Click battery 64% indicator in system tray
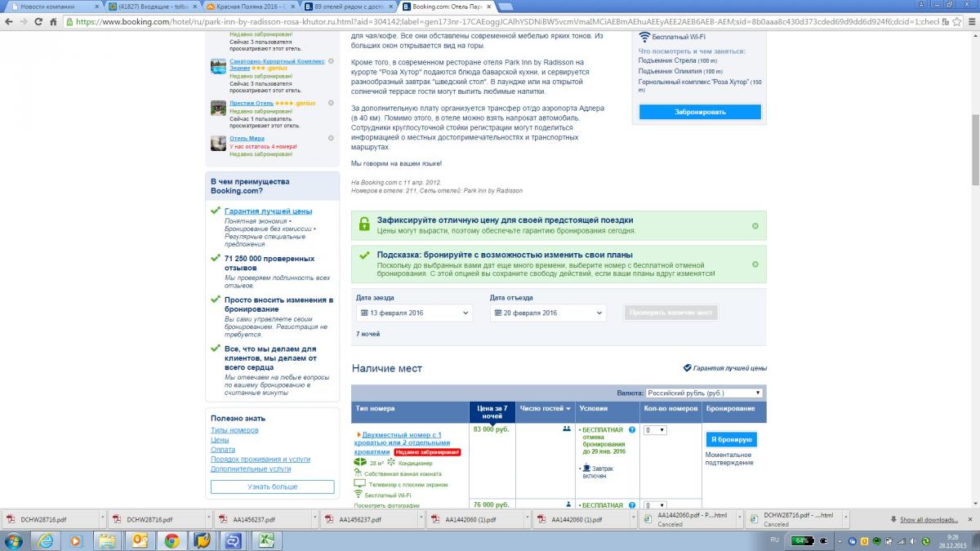Image resolution: width=980 pixels, height=551 pixels. click(x=803, y=540)
